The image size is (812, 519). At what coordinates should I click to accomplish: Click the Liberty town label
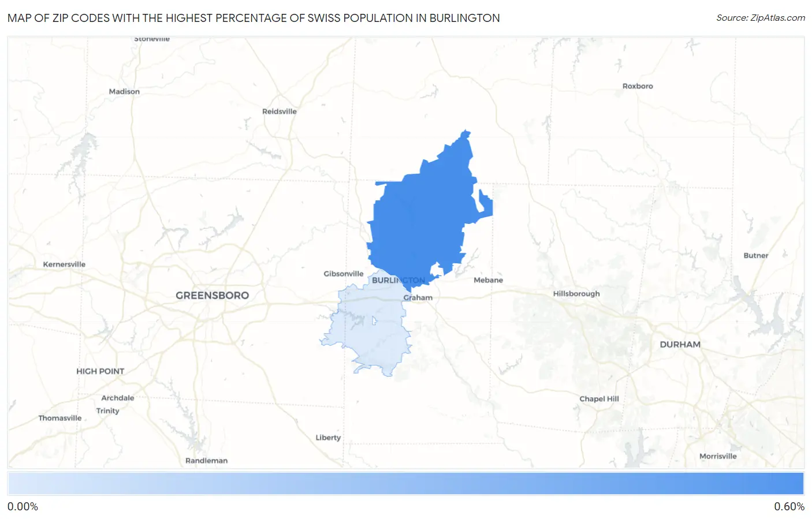point(328,438)
